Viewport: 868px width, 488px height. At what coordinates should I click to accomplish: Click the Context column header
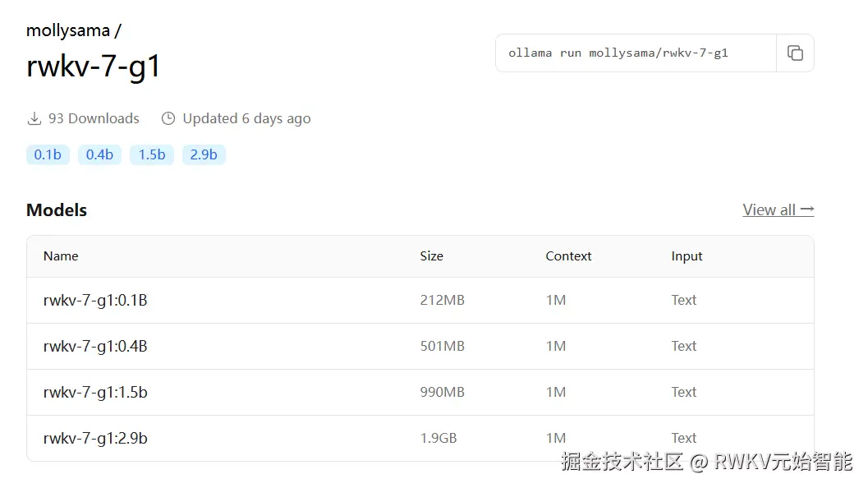point(568,256)
